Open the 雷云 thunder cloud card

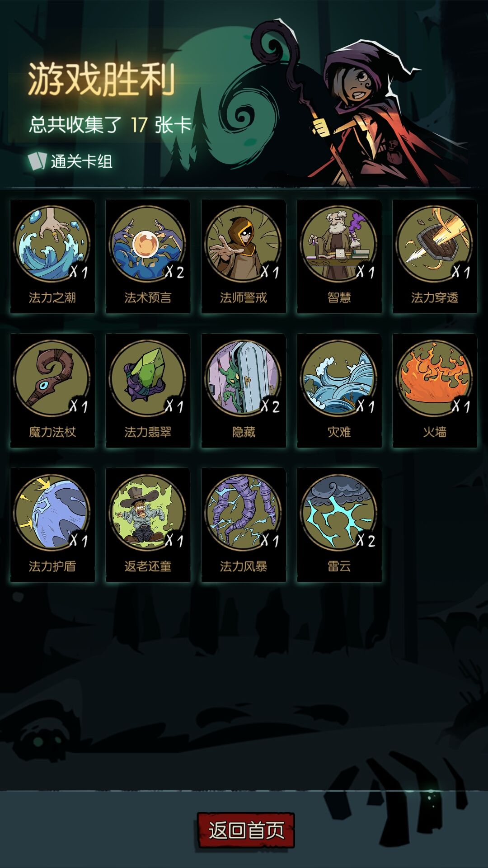339,525
